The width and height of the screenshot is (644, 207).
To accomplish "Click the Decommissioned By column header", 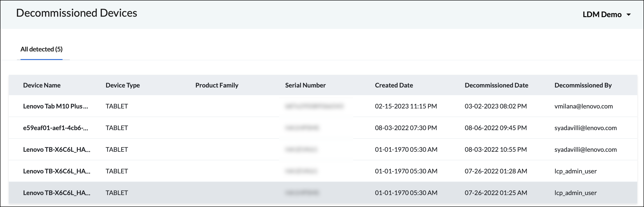I will pos(583,85).
